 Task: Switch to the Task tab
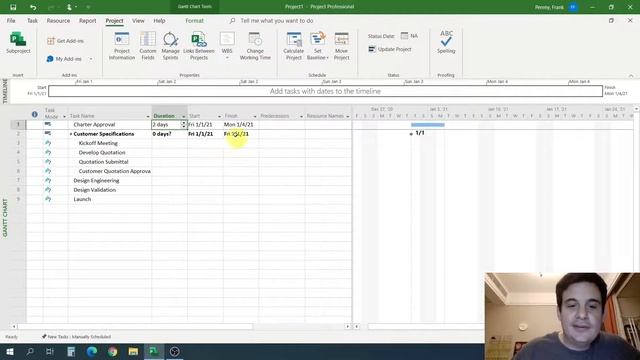point(32,20)
